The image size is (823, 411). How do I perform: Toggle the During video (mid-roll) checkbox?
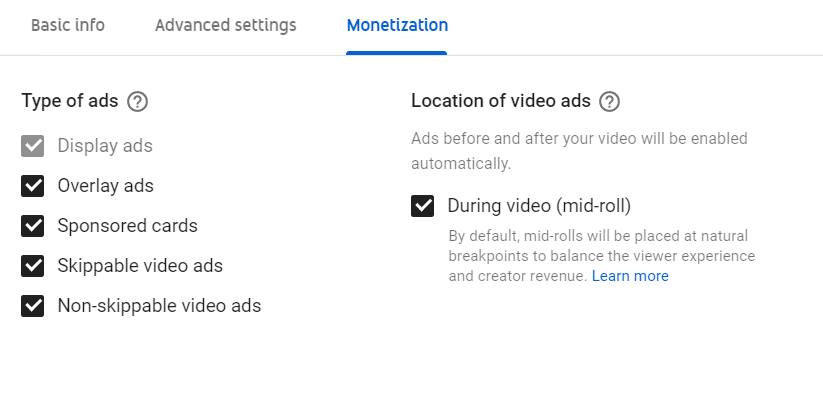423,206
